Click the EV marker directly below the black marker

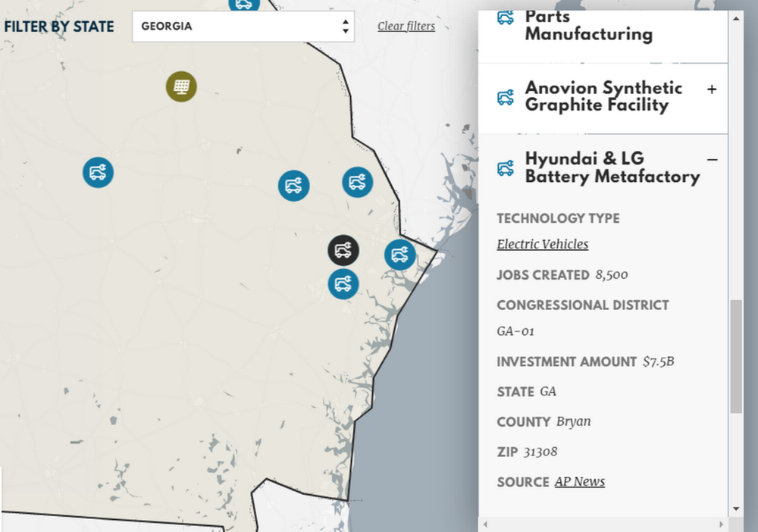tap(343, 284)
